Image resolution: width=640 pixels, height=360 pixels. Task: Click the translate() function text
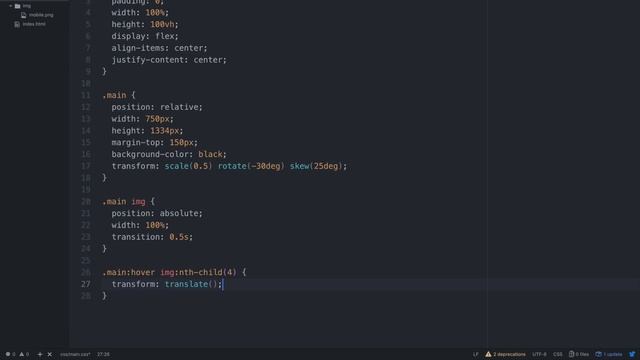point(191,284)
